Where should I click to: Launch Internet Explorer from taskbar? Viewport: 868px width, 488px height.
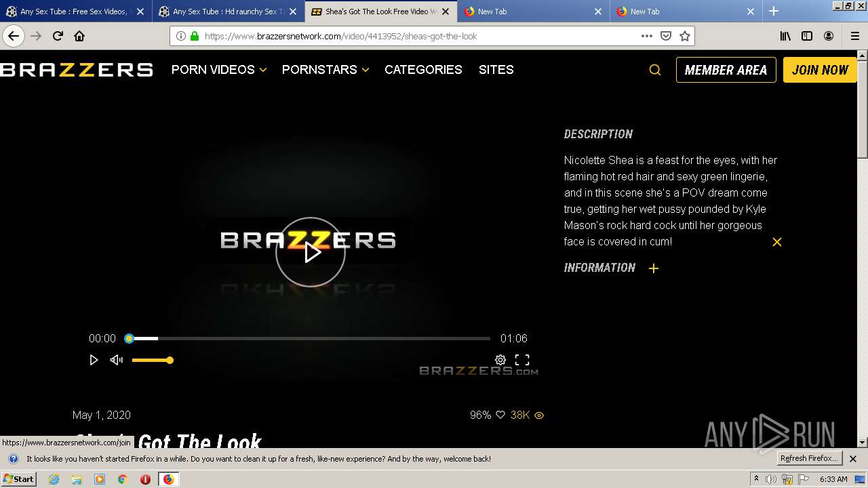tap(54, 479)
